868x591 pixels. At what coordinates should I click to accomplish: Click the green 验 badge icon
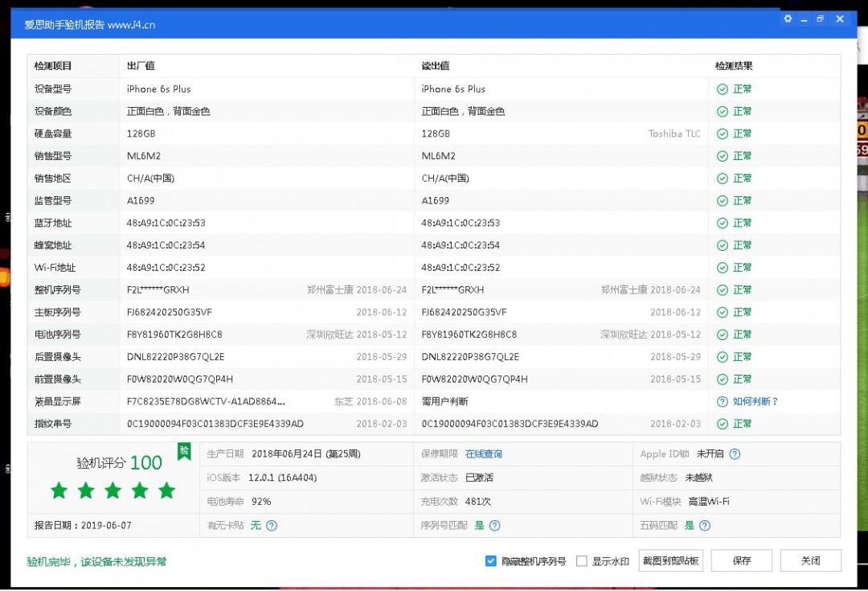184,451
